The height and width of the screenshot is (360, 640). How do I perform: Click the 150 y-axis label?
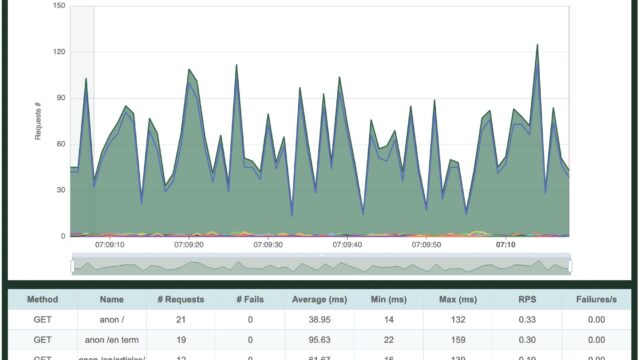(x=59, y=6)
